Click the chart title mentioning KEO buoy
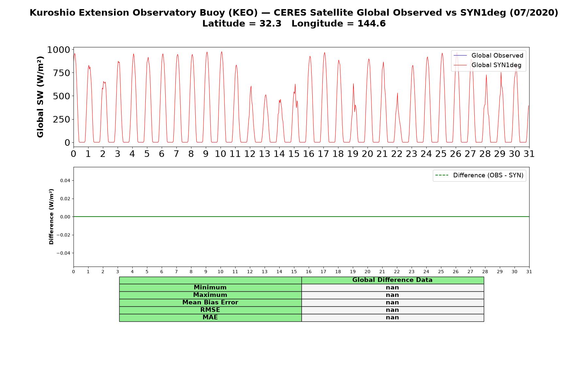588x392 pixels. (294, 13)
